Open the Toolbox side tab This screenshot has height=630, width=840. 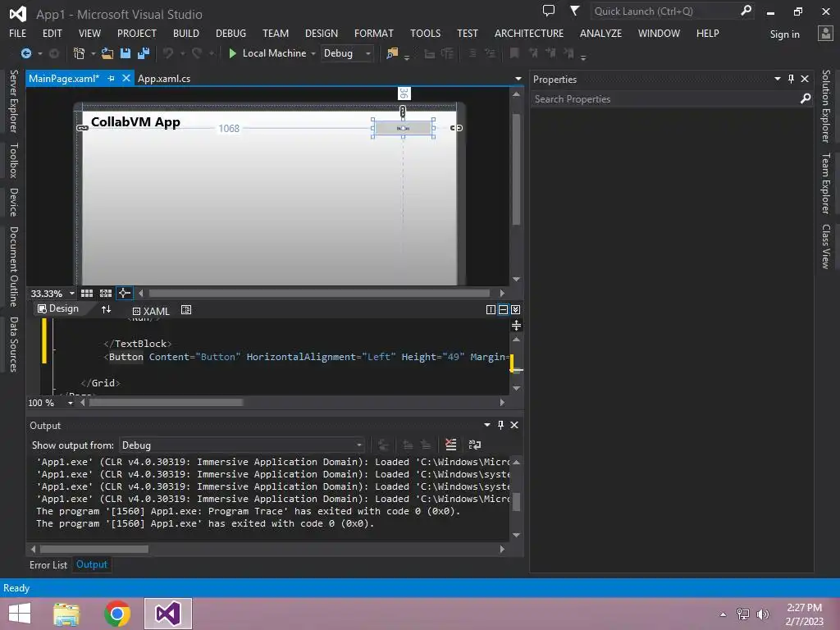click(x=14, y=160)
